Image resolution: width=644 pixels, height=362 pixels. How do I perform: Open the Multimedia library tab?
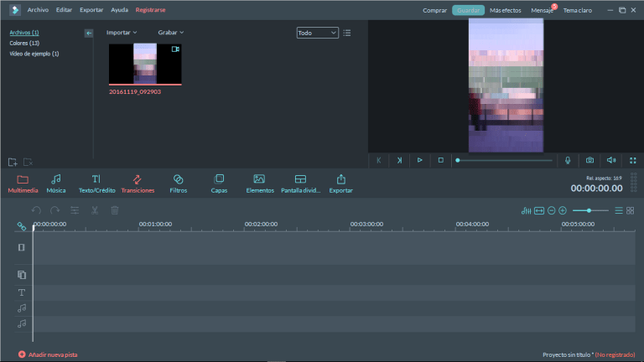click(23, 184)
